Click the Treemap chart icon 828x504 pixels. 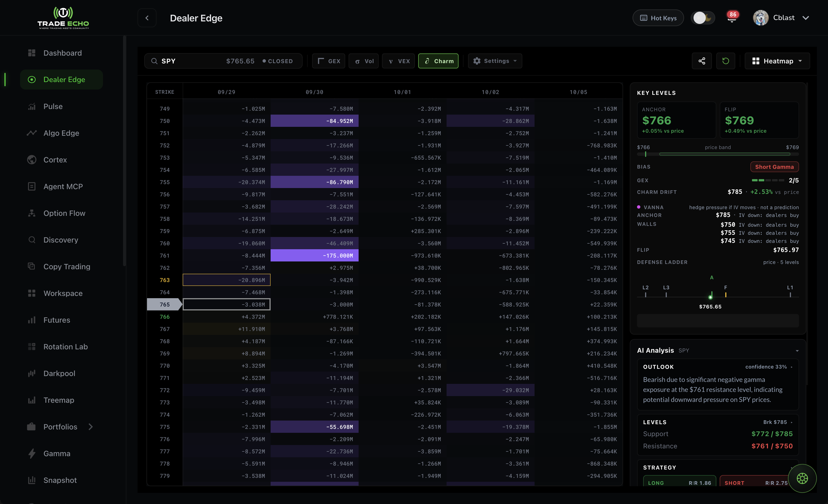[x=31, y=400]
